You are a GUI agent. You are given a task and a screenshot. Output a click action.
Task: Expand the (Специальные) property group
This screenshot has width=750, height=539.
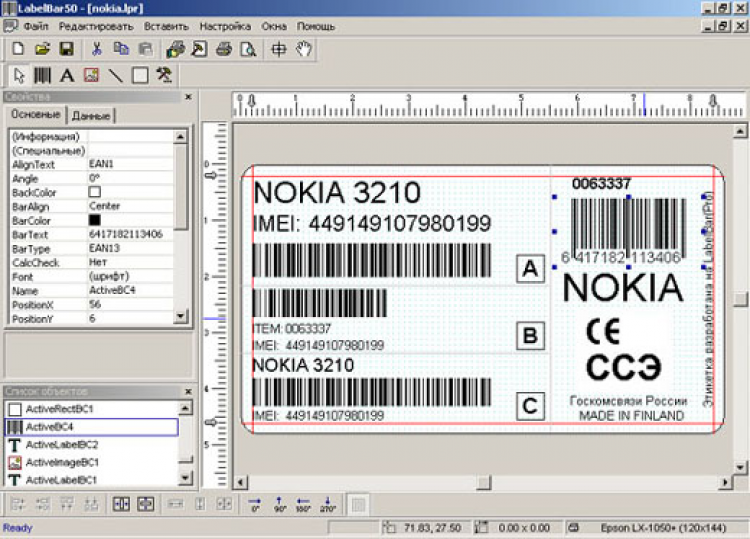tap(48, 151)
